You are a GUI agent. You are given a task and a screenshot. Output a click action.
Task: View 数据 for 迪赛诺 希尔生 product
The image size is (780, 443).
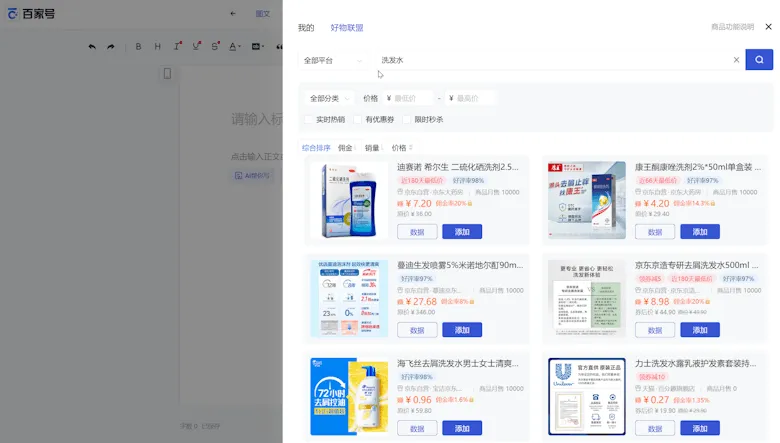[417, 232]
